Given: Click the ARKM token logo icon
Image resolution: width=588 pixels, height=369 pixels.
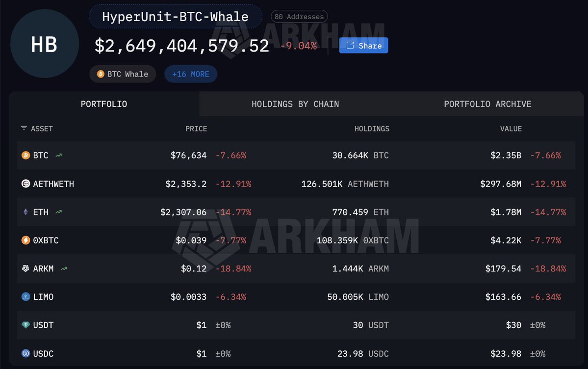Looking at the screenshot, I should tap(26, 269).
